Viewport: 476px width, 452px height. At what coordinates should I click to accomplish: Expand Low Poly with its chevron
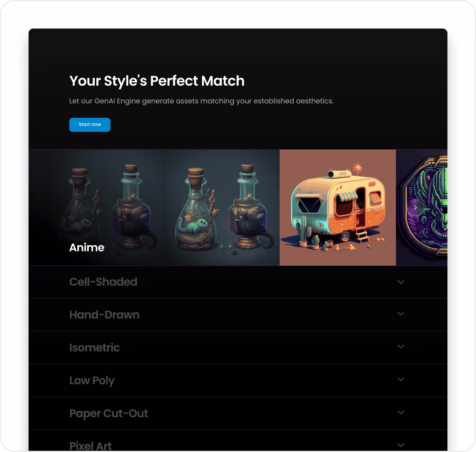pos(401,379)
